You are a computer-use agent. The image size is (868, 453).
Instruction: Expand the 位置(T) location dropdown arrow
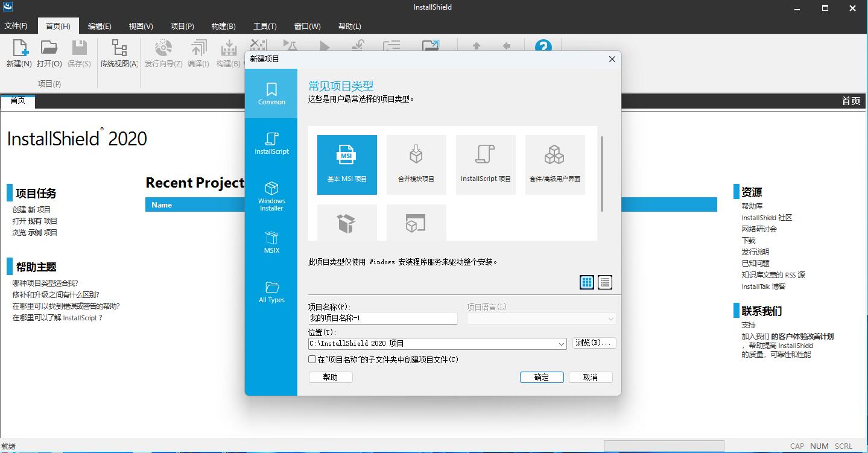562,344
